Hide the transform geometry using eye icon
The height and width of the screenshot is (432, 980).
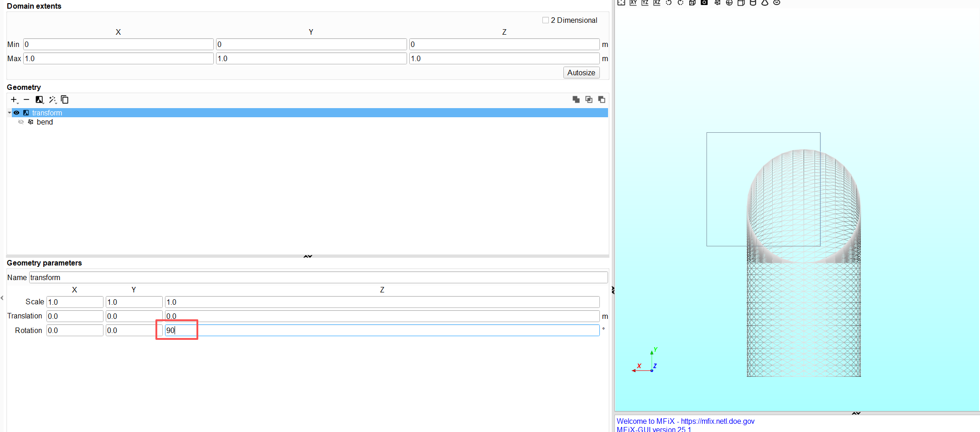click(16, 113)
